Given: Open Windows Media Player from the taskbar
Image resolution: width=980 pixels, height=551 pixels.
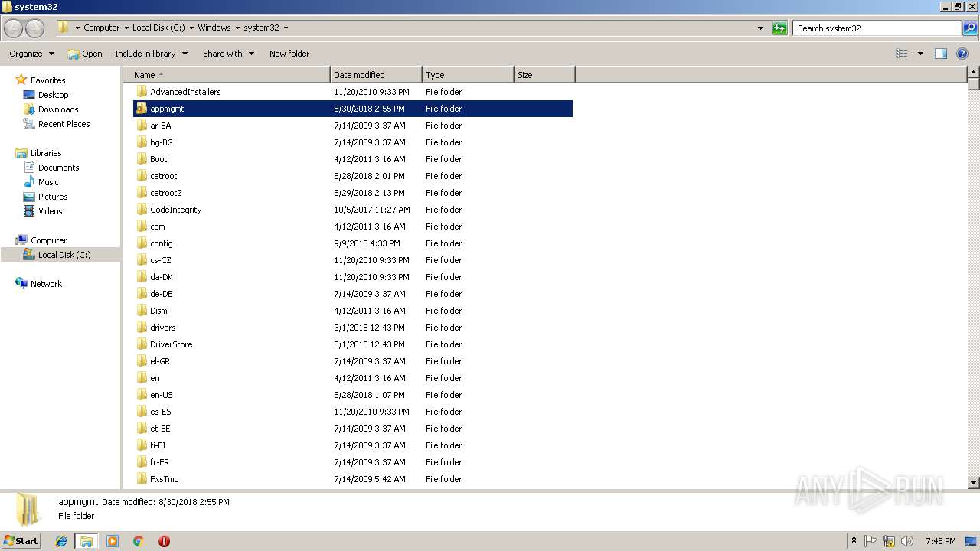Looking at the screenshot, I should click(113, 541).
